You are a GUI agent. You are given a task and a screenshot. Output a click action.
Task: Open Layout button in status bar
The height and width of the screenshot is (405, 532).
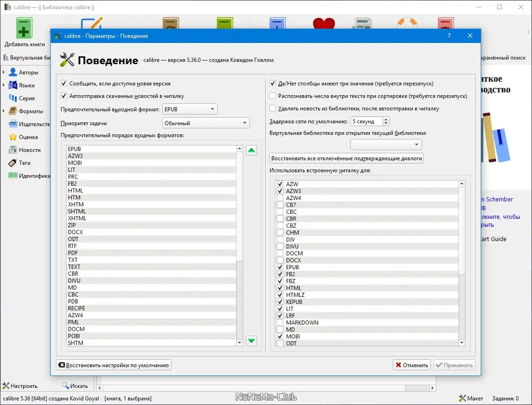point(471,398)
